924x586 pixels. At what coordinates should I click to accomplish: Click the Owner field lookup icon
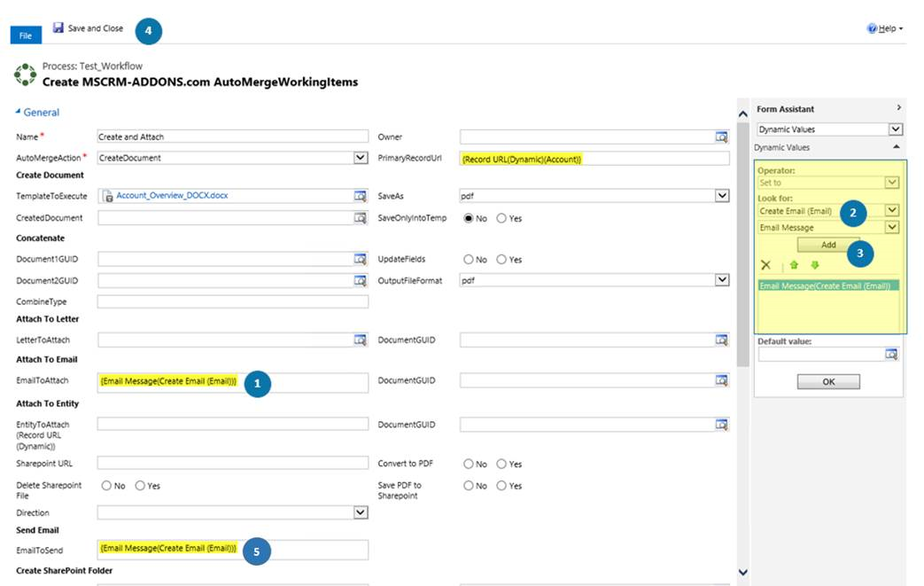(721, 137)
